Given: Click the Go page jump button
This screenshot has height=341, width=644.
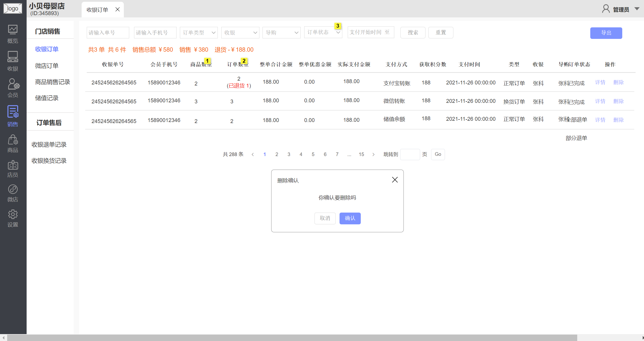Looking at the screenshot, I should click(x=438, y=154).
